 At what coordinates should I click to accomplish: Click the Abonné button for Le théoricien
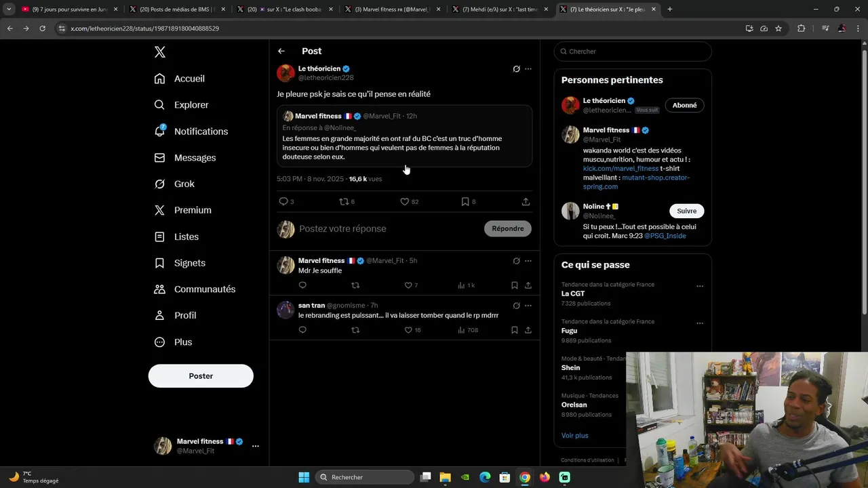(x=684, y=105)
